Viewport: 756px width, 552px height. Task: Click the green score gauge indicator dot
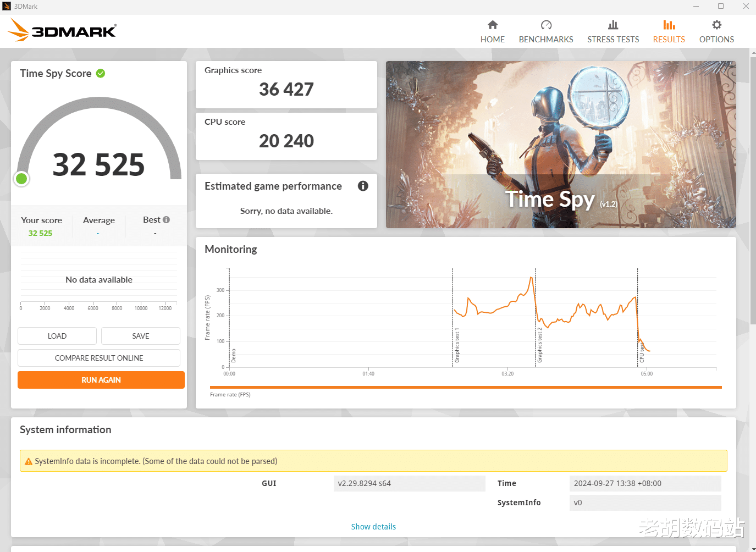pos(21,179)
